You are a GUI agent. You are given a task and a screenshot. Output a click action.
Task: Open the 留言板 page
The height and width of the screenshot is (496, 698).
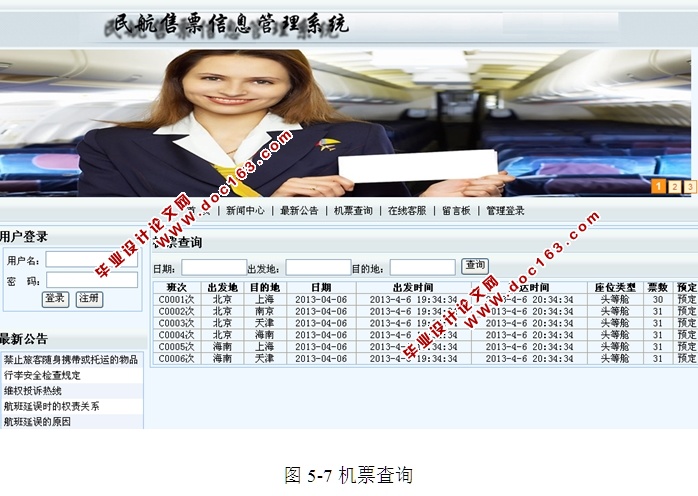pos(456,211)
